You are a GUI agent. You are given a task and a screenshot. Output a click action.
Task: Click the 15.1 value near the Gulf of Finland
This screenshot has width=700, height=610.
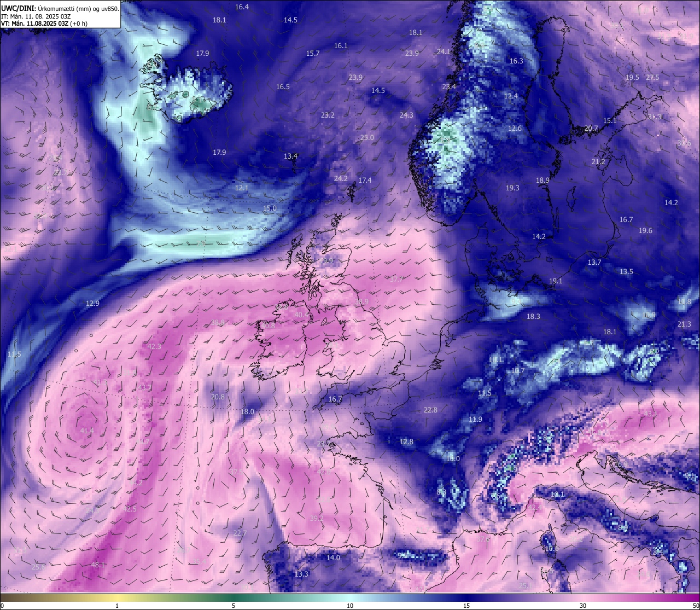point(610,120)
